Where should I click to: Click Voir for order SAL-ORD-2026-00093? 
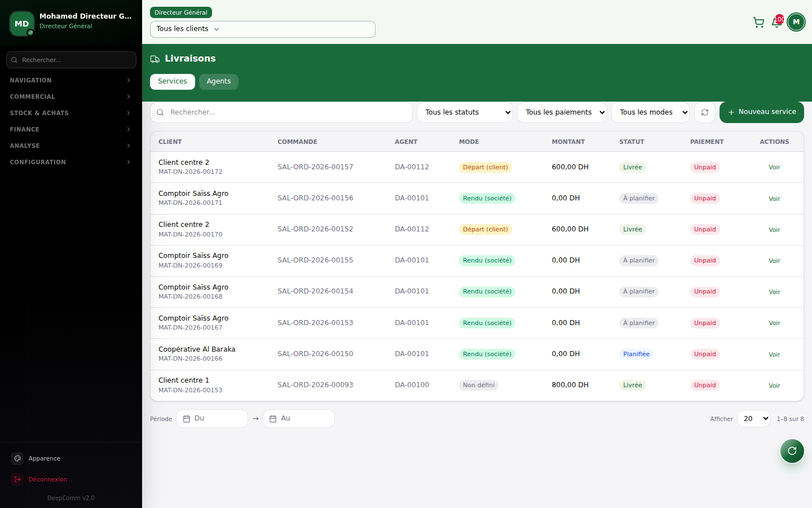tap(774, 386)
